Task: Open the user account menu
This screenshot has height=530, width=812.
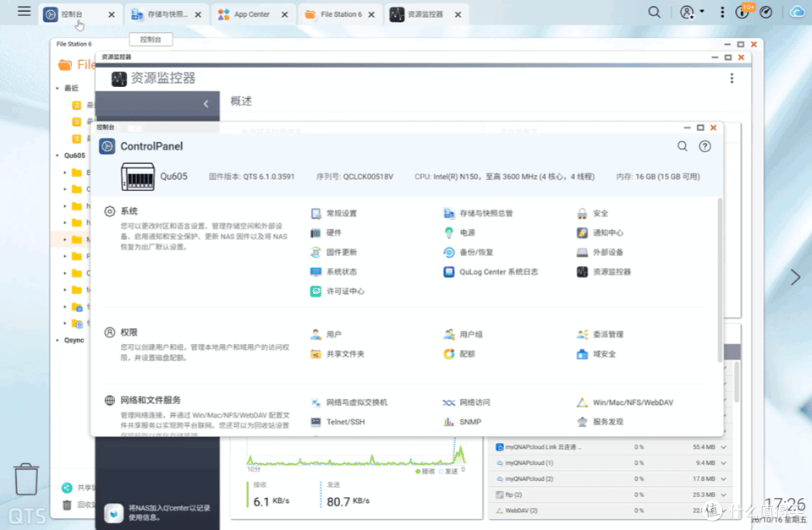Action: pos(692,13)
